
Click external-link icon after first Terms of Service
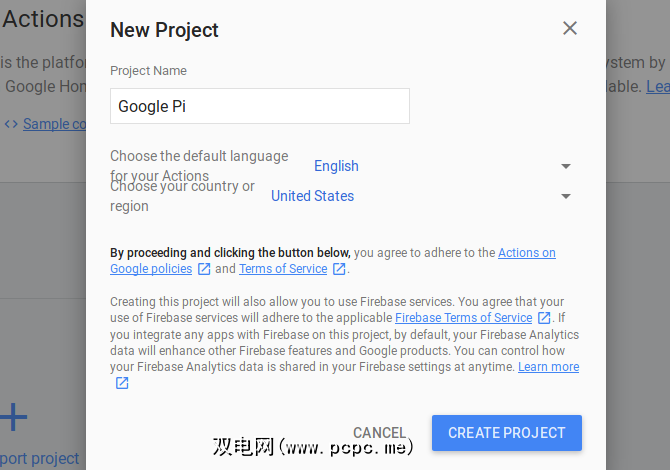[340, 269]
